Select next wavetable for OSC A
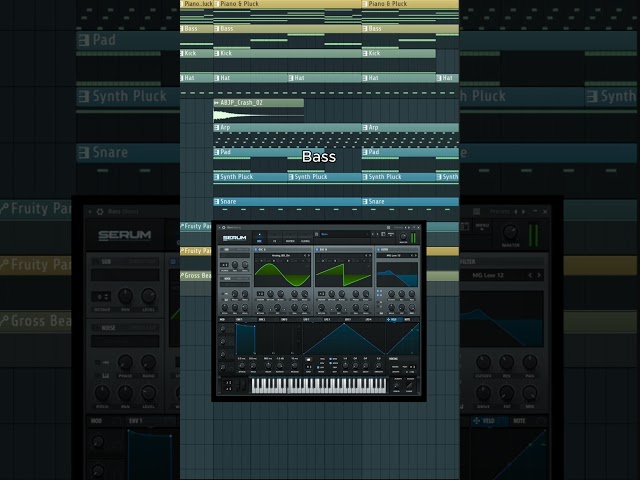The width and height of the screenshot is (640, 480). click(x=309, y=256)
